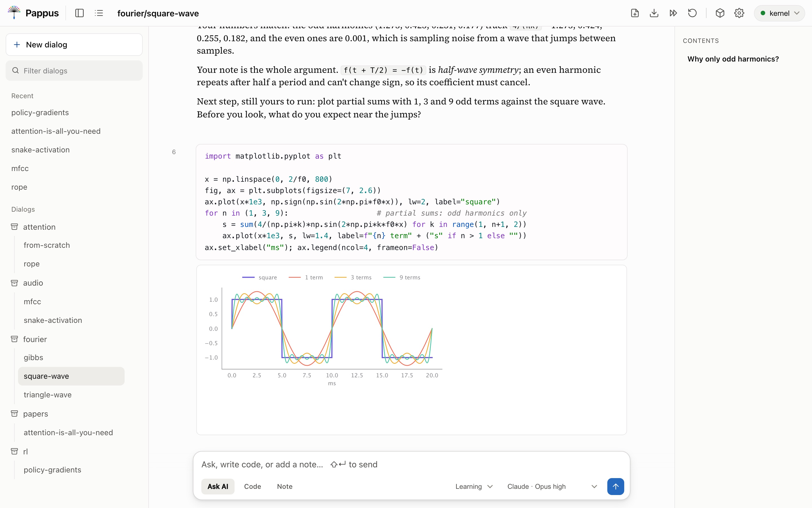Viewport: 812px width, 508px height.
Task: Open attention-is-all-you-need under papers
Action: point(68,432)
